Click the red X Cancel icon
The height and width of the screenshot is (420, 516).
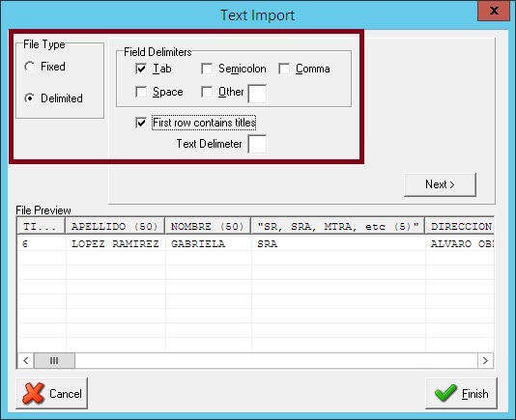pyautogui.click(x=33, y=393)
